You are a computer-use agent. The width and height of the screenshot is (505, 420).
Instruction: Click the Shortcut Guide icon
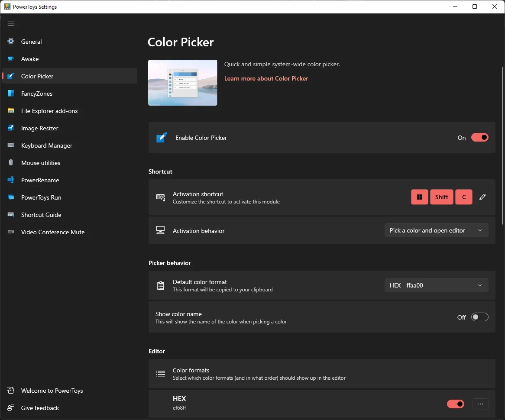click(11, 214)
